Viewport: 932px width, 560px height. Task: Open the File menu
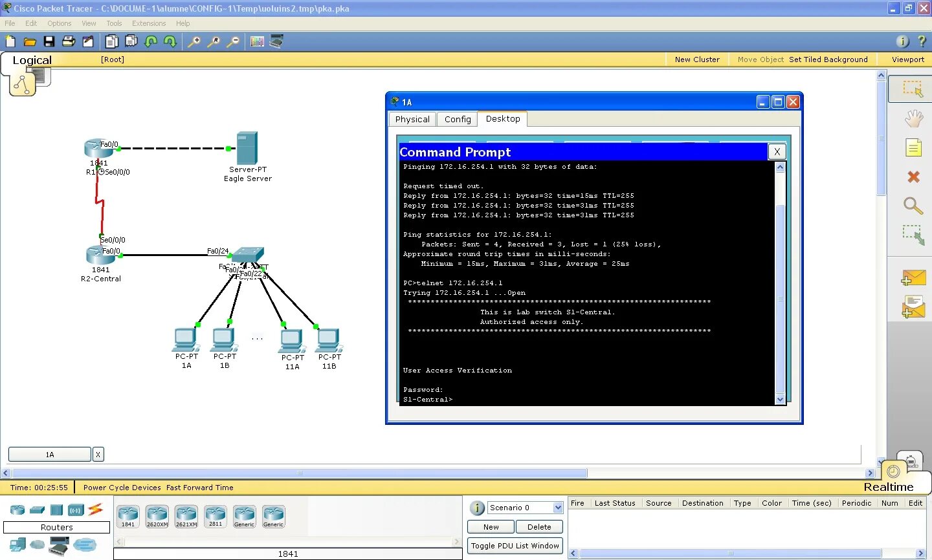click(x=10, y=23)
